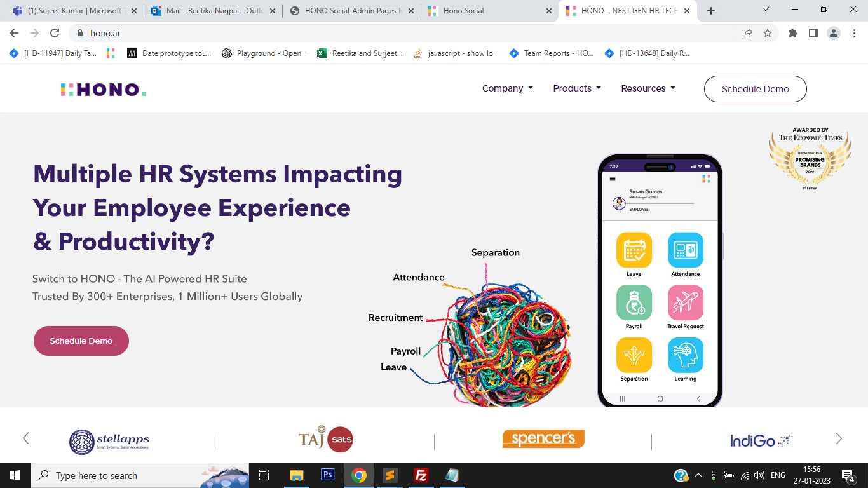Toggle the Chrome side panel

pyautogui.click(x=813, y=33)
